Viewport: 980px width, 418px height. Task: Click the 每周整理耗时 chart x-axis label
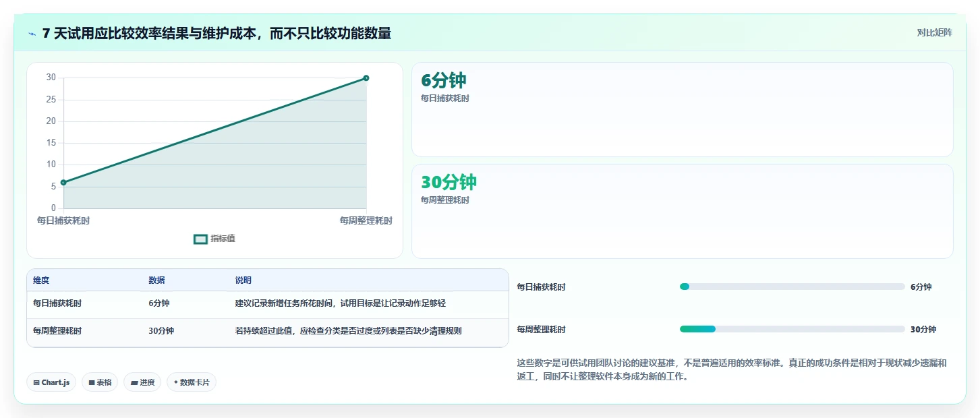(366, 220)
